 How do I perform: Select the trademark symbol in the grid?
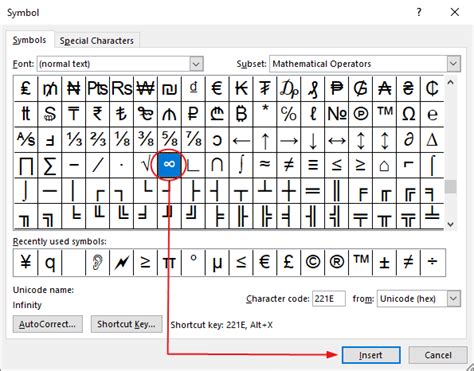(x=385, y=114)
